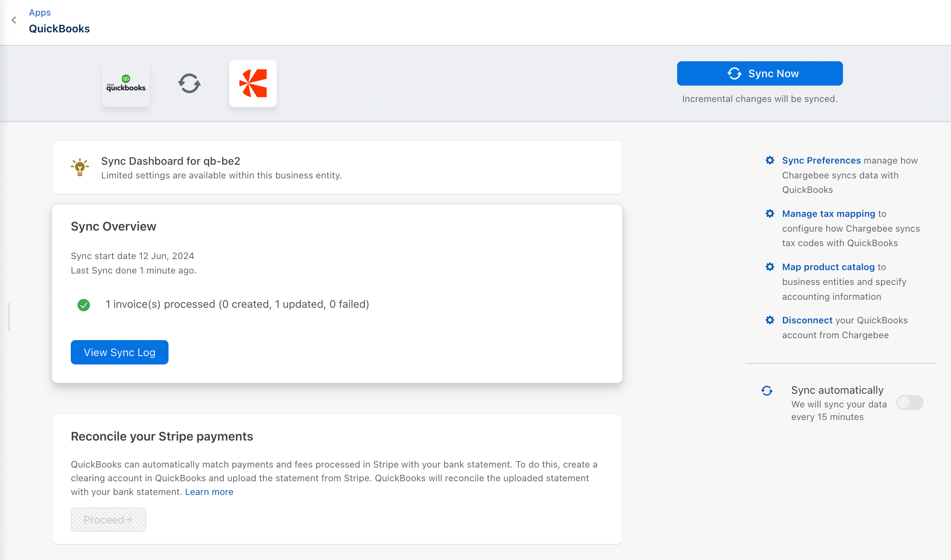Click the green invoice success checkmark
Viewport: 951px width, 560px height.
(84, 305)
